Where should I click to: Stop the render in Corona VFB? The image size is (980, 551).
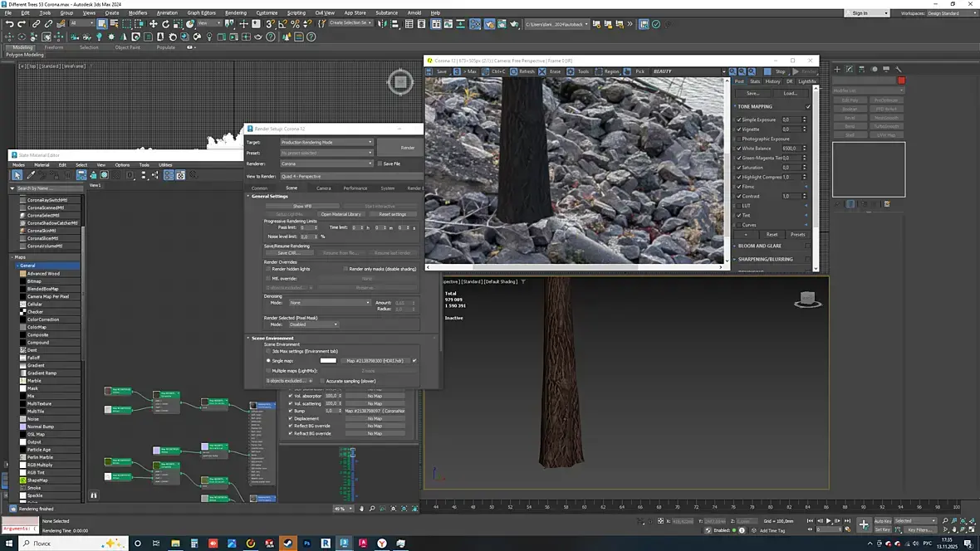[x=775, y=72]
